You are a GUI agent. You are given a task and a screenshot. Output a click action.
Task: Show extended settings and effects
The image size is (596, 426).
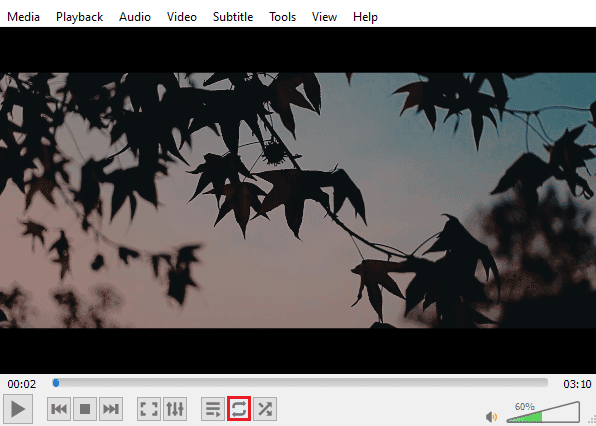point(175,409)
